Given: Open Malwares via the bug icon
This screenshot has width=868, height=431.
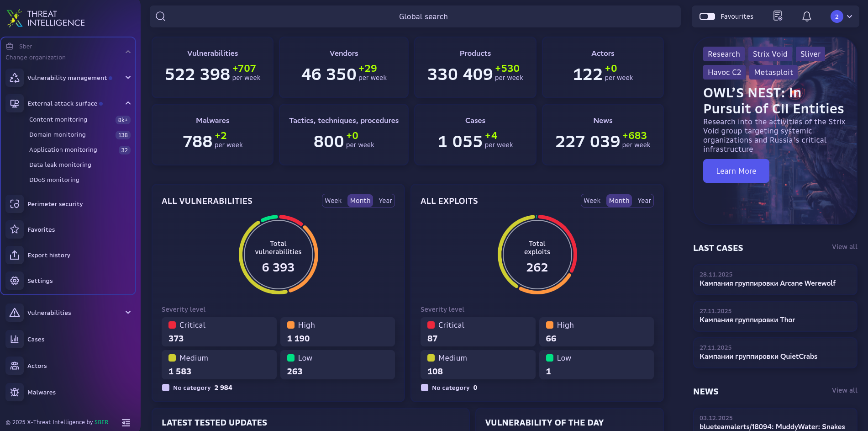Looking at the screenshot, I should pyautogui.click(x=15, y=392).
